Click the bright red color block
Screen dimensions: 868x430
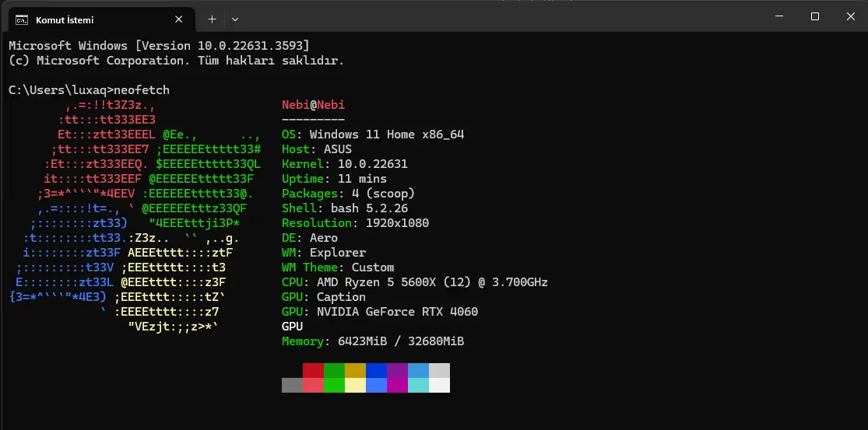coord(313,385)
